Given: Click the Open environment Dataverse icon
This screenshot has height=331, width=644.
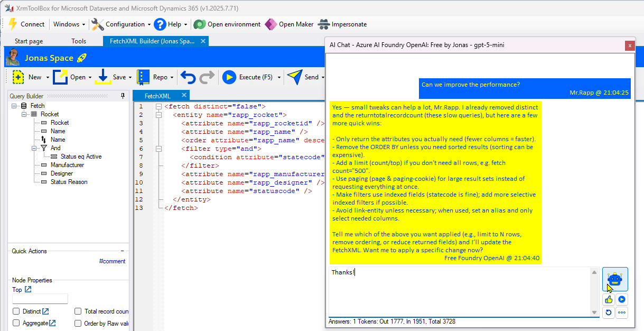Looking at the screenshot, I should 199,24.
